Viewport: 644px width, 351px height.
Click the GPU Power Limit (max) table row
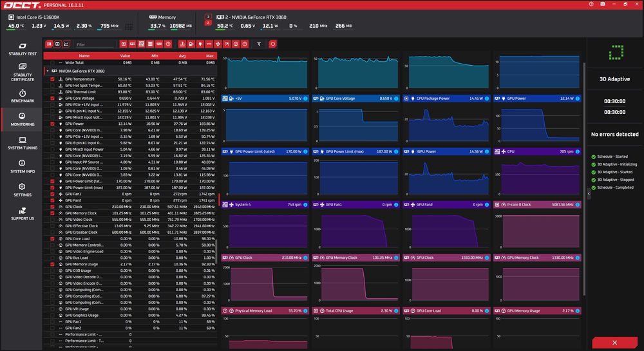pyautogui.click(x=130, y=187)
